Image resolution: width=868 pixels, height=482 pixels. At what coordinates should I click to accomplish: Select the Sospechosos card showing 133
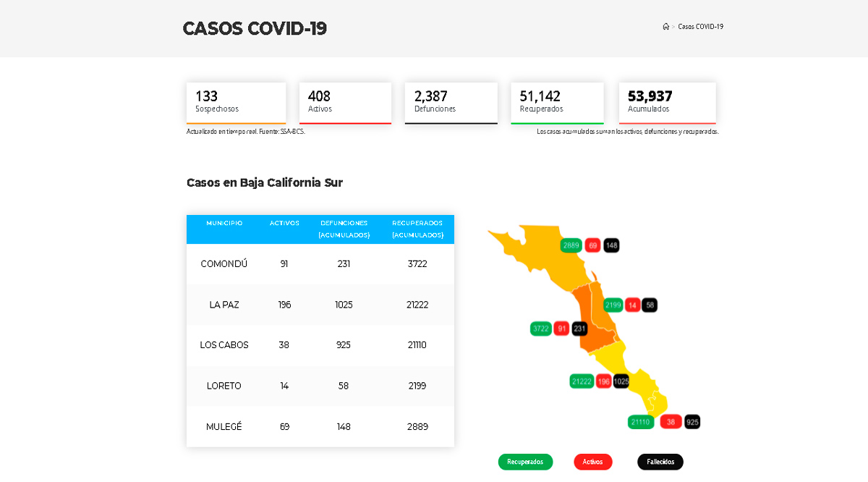(236, 103)
